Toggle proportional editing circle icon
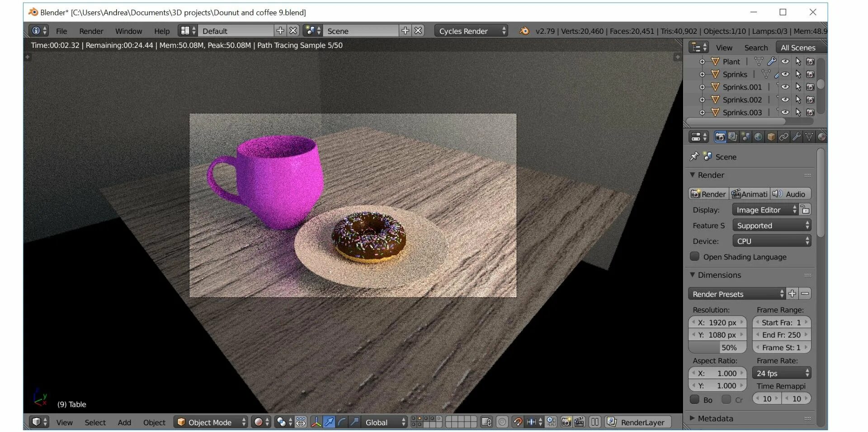This screenshot has width=868, height=432. pos(502,422)
